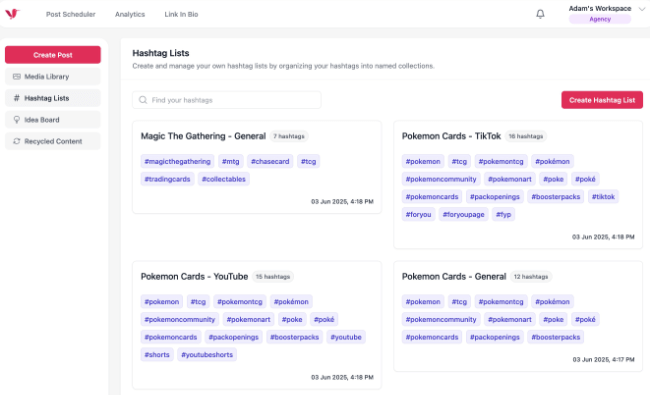Click the hash icon beside Hashtag Lists

(x=17, y=98)
